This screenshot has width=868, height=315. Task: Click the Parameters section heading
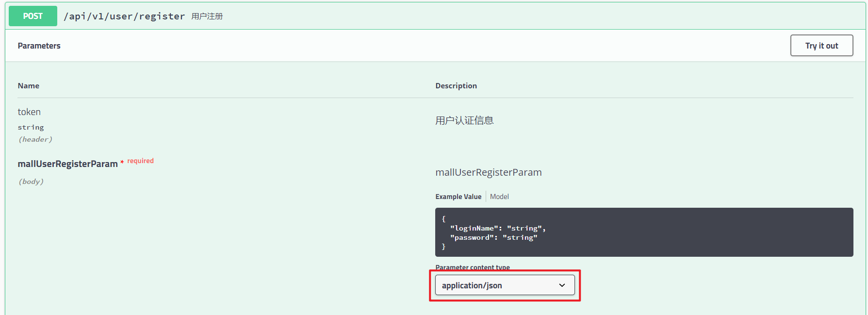click(39, 46)
